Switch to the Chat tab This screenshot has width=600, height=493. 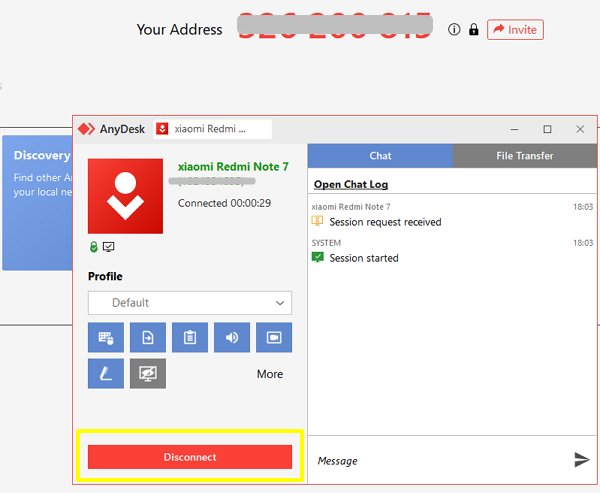coord(380,156)
